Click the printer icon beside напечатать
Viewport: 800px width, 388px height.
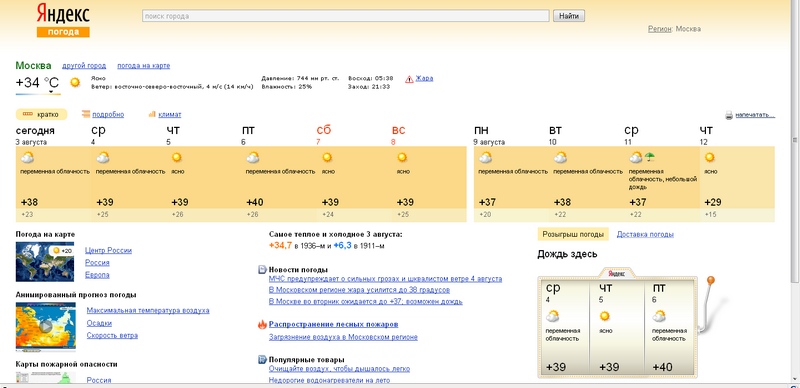729,115
